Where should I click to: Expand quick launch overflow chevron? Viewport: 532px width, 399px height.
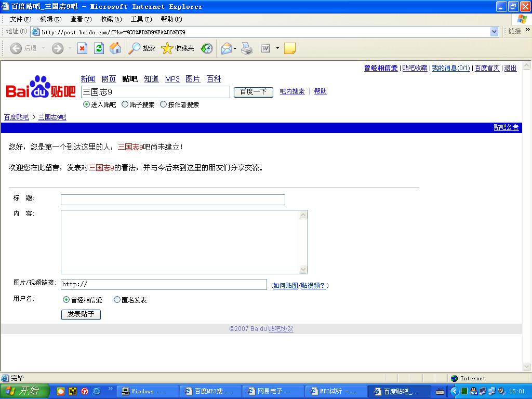click(111, 389)
